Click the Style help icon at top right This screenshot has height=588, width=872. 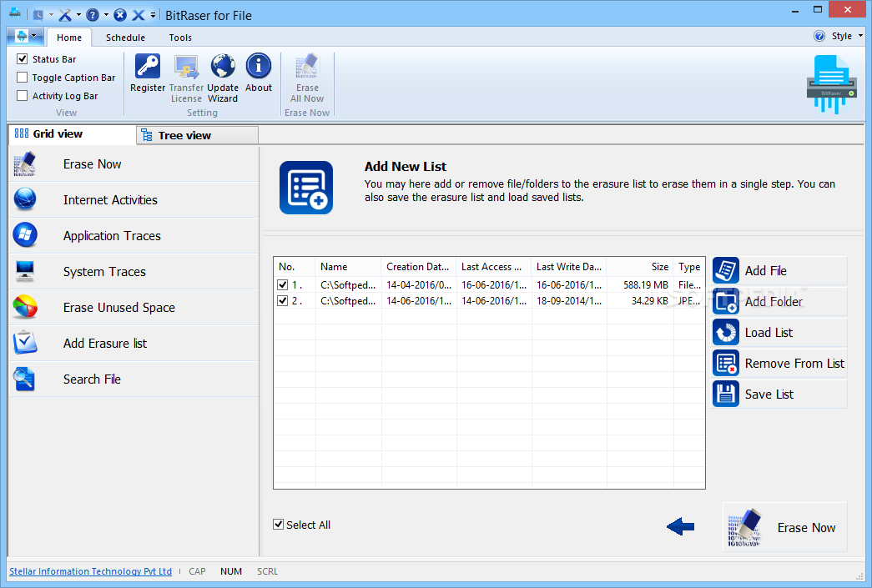click(x=819, y=36)
